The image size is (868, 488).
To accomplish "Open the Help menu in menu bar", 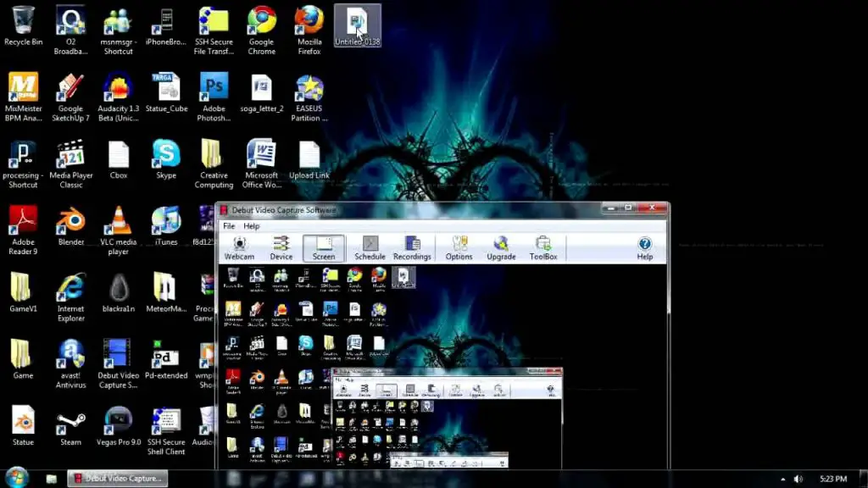I will tap(252, 226).
